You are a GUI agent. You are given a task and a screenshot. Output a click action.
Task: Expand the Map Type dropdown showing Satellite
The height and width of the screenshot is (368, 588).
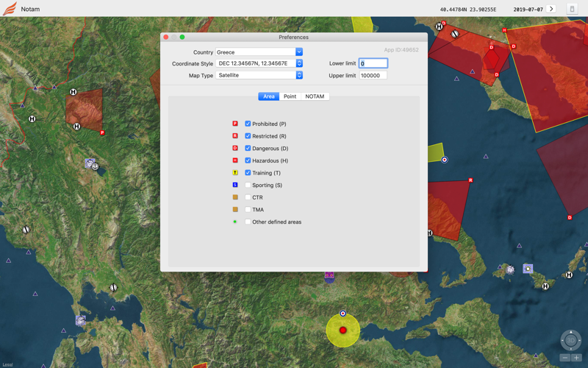[x=259, y=75]
